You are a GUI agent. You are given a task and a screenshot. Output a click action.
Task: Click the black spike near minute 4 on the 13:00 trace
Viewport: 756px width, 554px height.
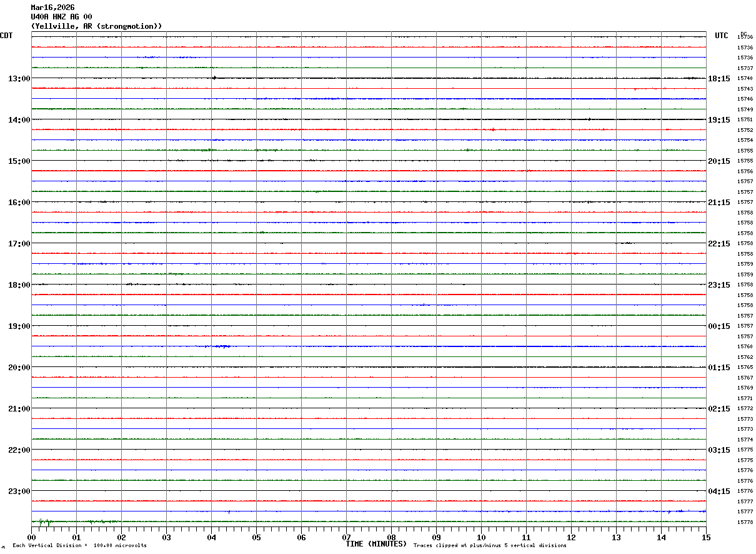tap(214, 78)
